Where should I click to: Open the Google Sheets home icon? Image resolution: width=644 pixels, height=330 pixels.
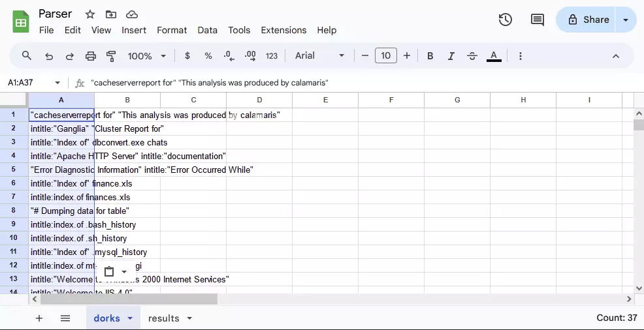coord(20,22)
